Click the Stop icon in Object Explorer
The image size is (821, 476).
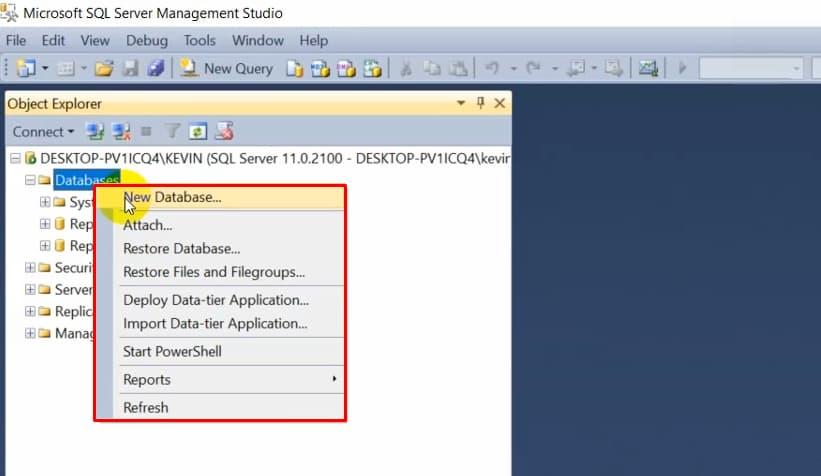click(147, 131)
